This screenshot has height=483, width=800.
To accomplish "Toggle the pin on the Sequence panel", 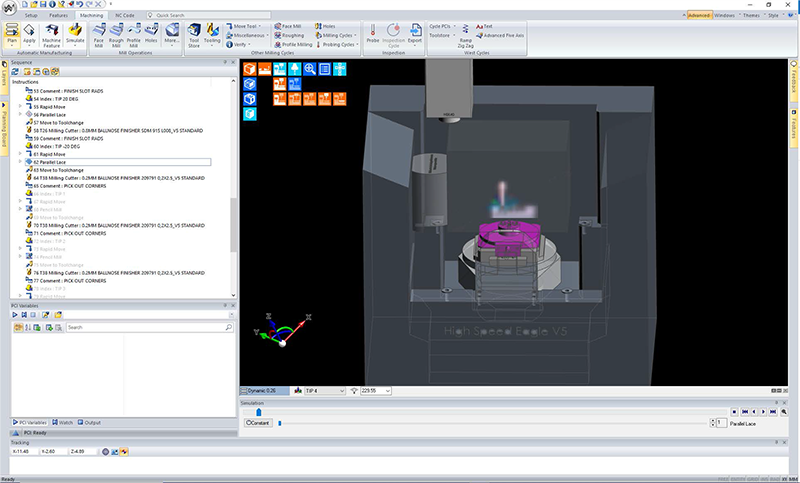I will (225, 62).
